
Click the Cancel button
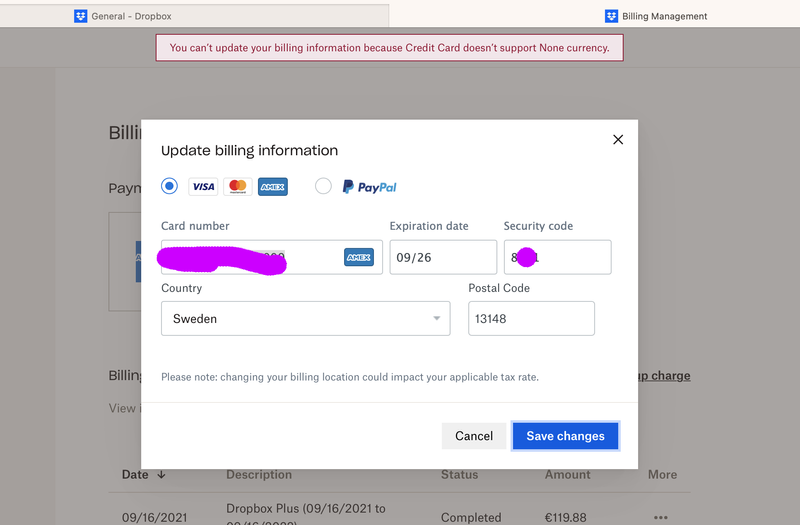tap(473, 436)
